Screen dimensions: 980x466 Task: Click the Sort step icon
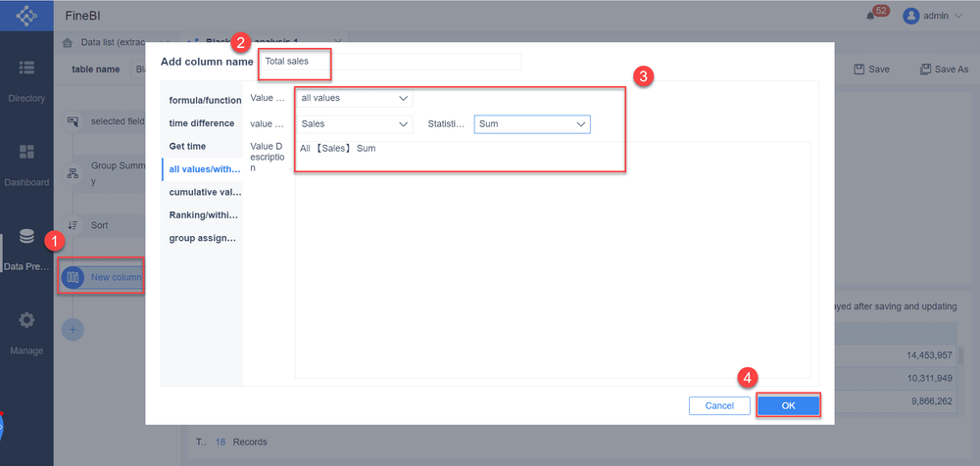pyautogui.click(x=73, y=225)
